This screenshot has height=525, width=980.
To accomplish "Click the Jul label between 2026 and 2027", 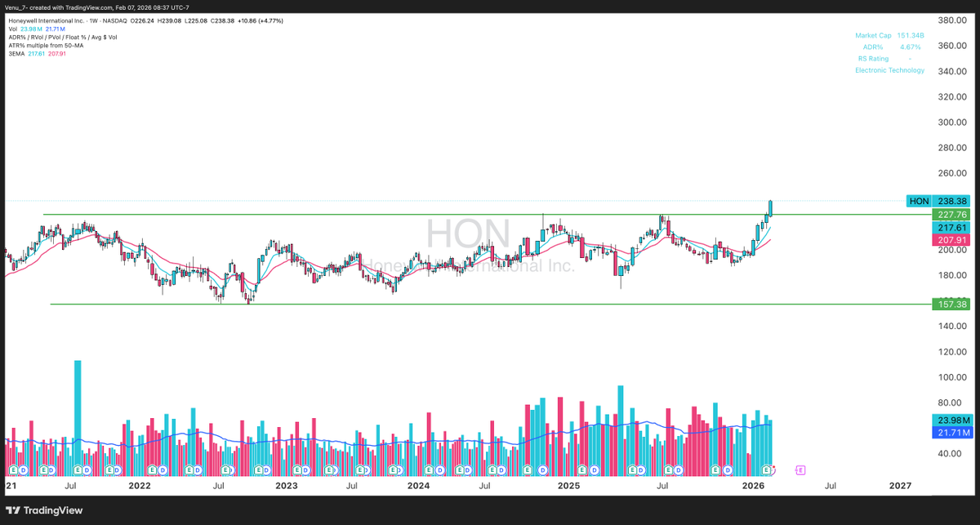I will tap(830, 485).
